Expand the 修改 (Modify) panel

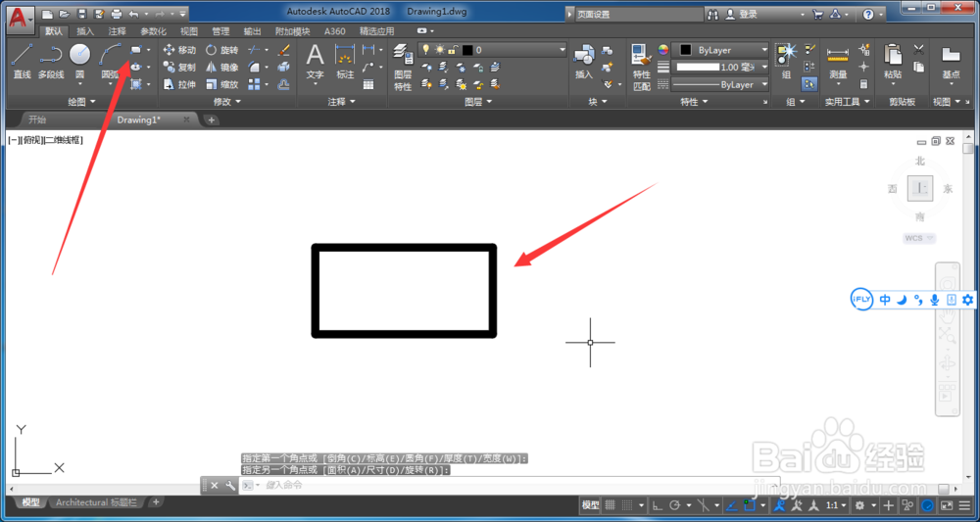tap(227, 101)
